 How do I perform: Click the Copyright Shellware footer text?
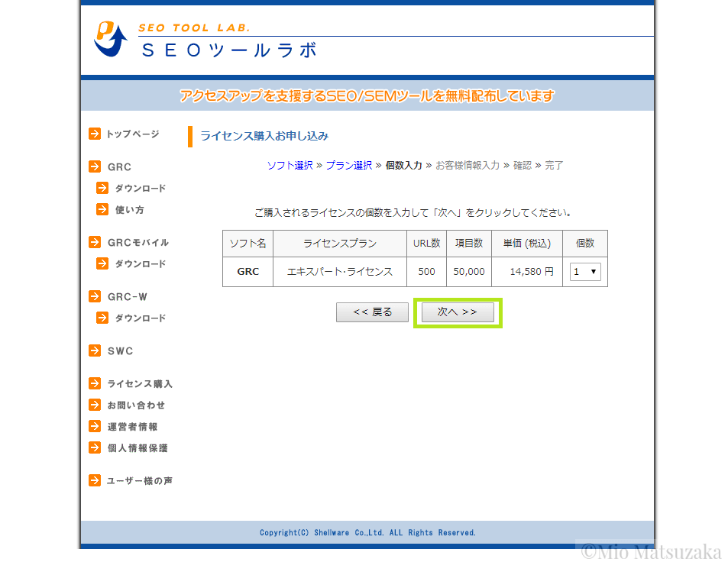pyautogui.click(x=367, y=533)
